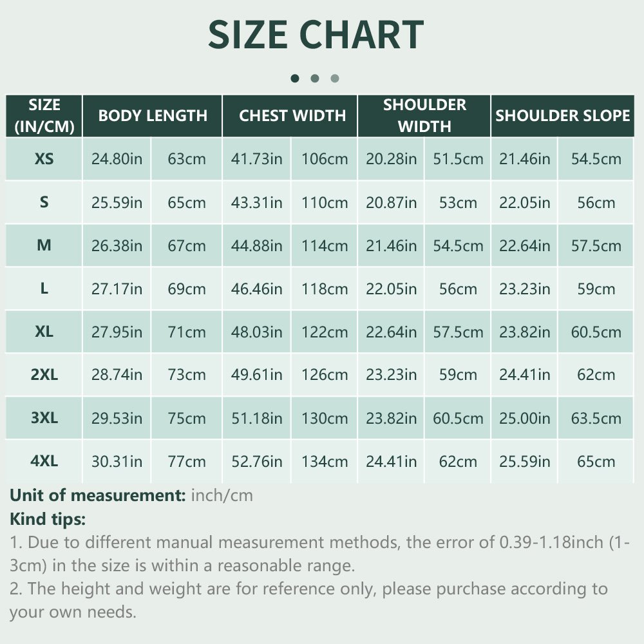Screen dimensions: 644x644
Task: Click the 54.5cm shoulder width cell for M
Action: (458, 245)
